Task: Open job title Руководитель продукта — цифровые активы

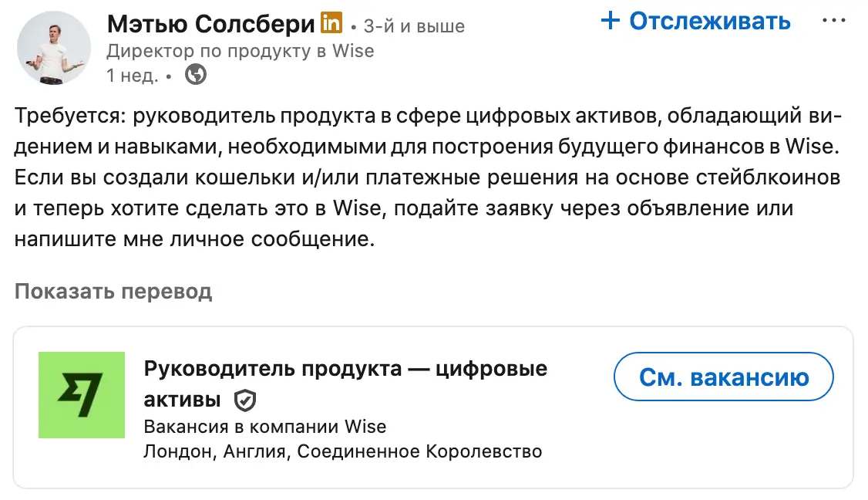Action: [345, 369]
